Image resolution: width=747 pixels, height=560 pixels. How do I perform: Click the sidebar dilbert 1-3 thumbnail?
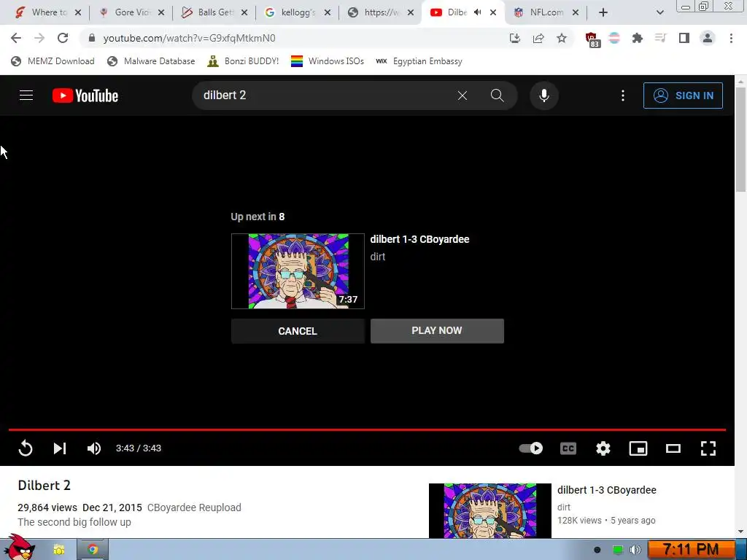coord(489,510)
